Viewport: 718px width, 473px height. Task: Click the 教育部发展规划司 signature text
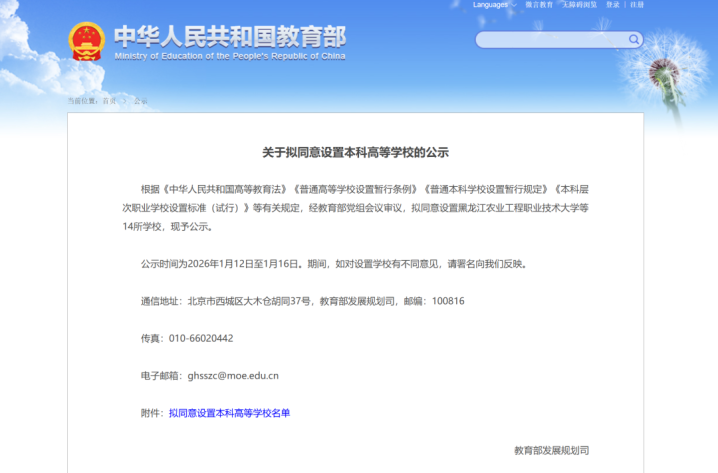558,451
